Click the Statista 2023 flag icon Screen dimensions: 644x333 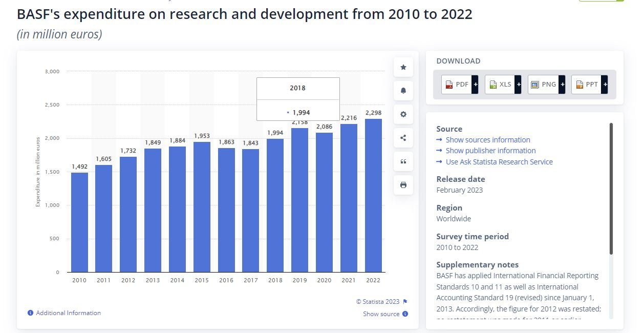pyautogui.click(x=405, y=302)
